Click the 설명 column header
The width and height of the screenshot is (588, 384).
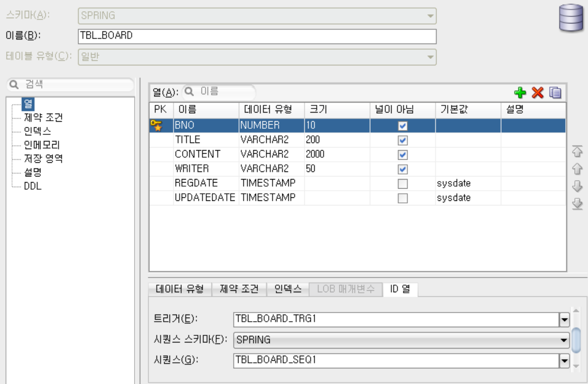click(533, 110)
